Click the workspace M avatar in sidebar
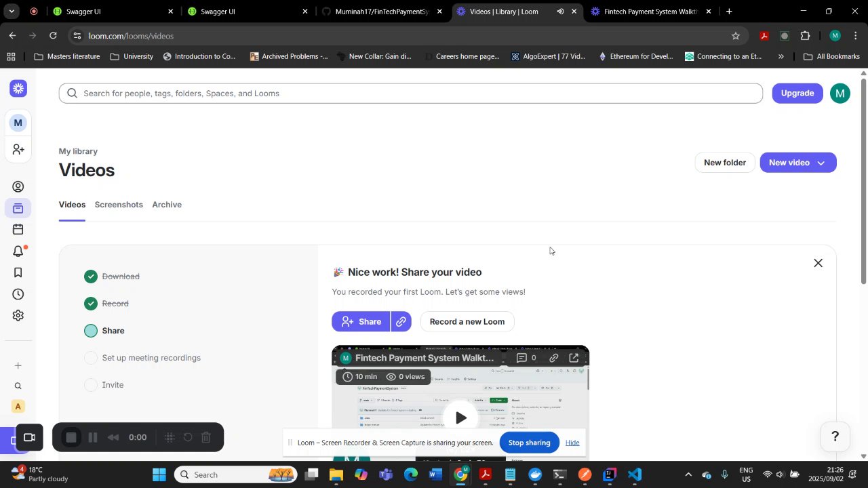Screen dimensions: 868x488 (x=18, y=123)
